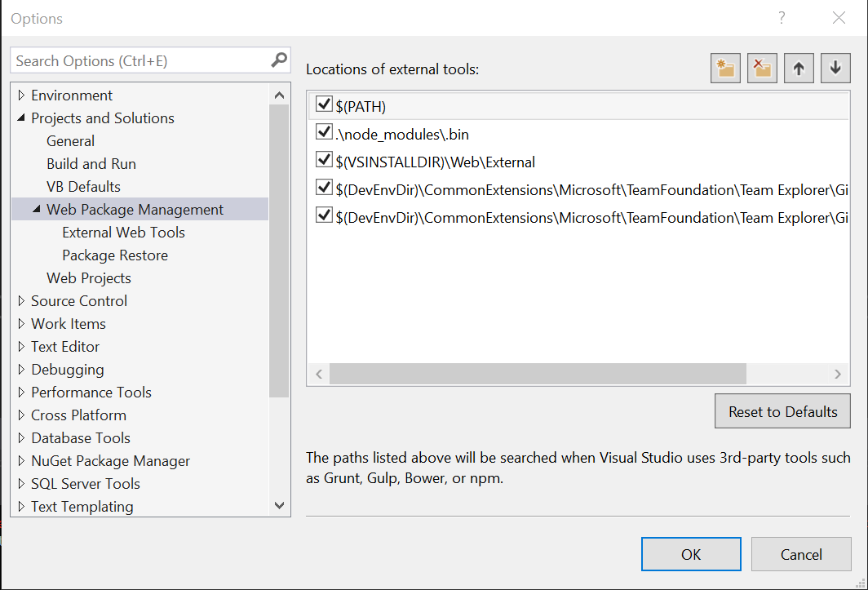Expand the Debugging node
868x590 pixels.
pyautogui.click(x=21, y=370)
